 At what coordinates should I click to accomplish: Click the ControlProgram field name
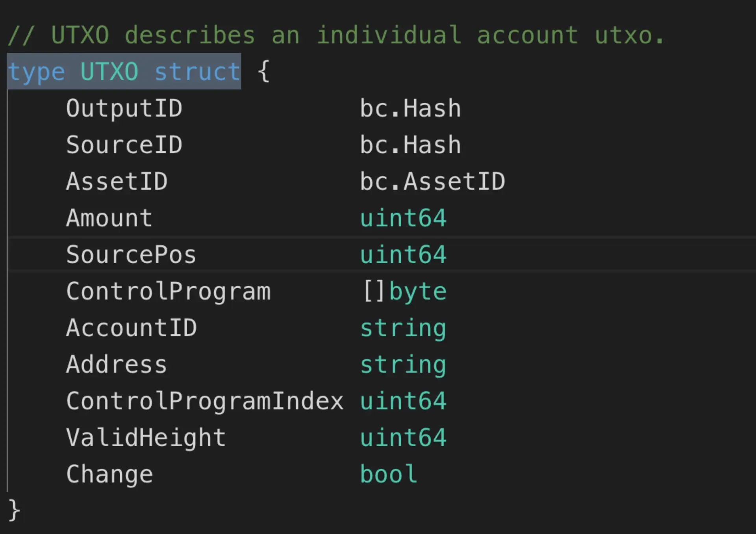[x=168, y=291]
